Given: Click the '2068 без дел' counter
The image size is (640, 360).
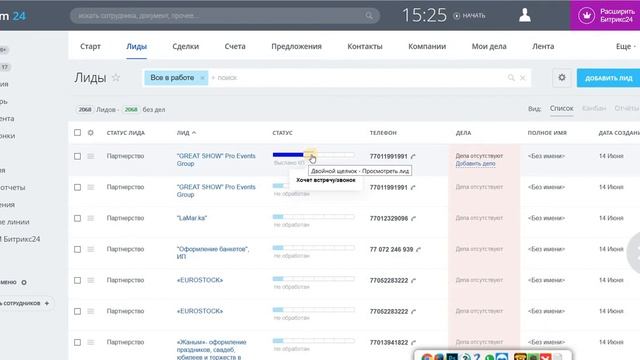Looking at the screenshot, I should pyautogui.click(x=144, y=109).
